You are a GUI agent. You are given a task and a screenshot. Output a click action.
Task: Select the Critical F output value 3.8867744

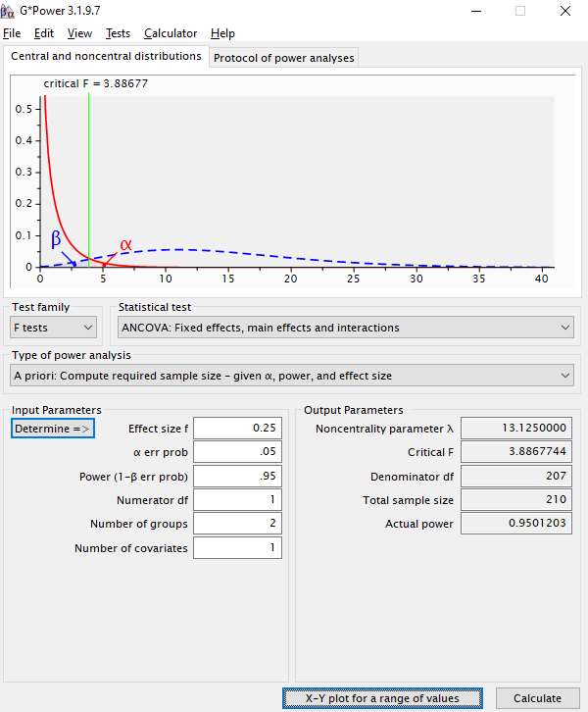click(x=516, y=452)
